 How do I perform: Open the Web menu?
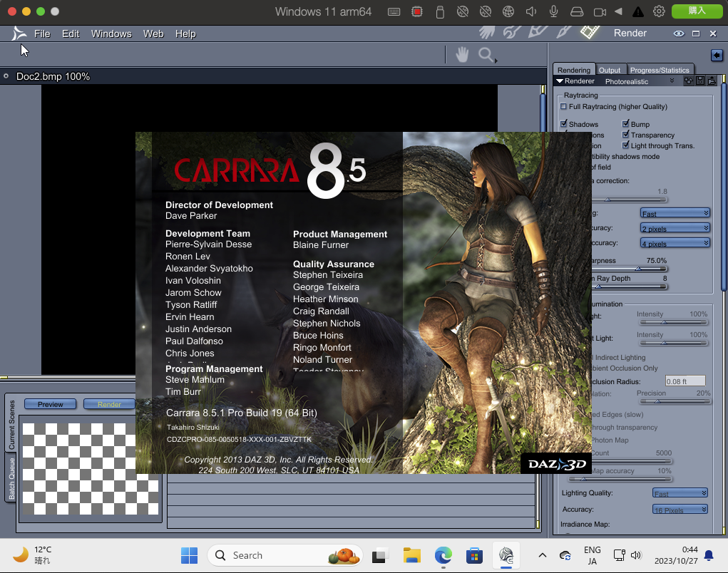click(x=153, y=34)
